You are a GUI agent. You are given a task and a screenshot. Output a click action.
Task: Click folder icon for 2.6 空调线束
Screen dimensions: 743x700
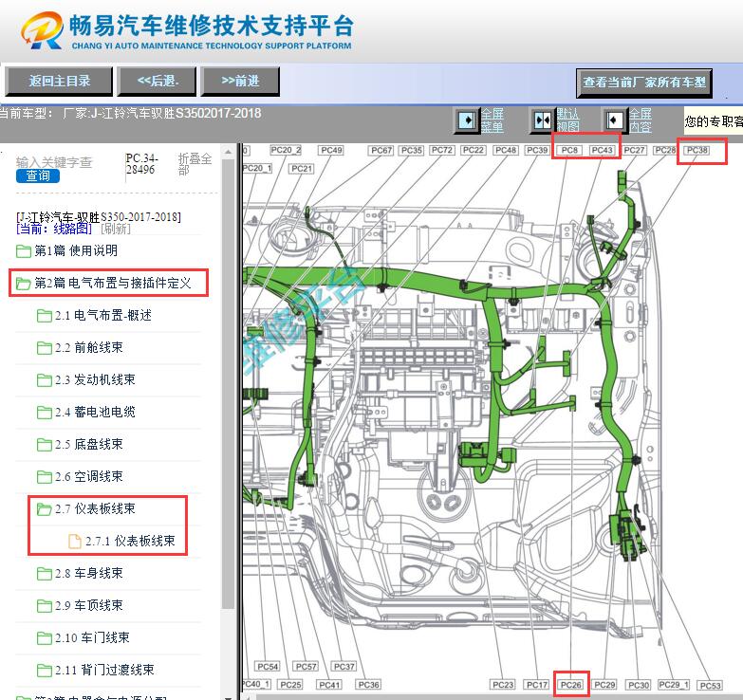pyautogui.click(x=44, y=476)
